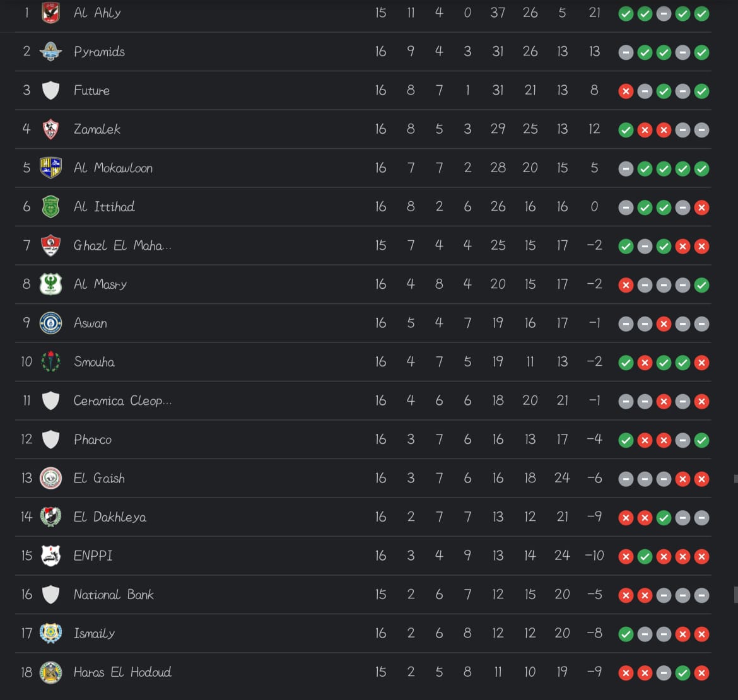Click the red loss icon in Aswan's form

pyautogui.click(x=664, y=324)
